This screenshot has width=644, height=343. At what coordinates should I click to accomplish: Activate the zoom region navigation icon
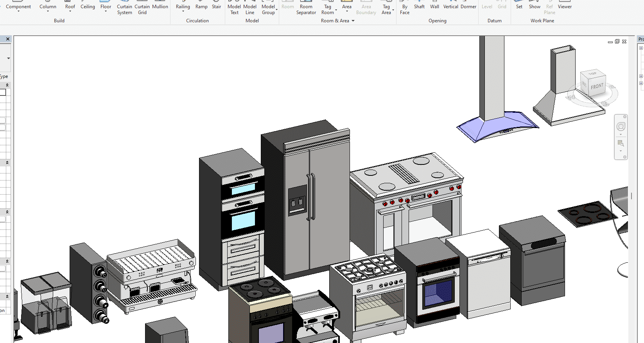[621, 143]
